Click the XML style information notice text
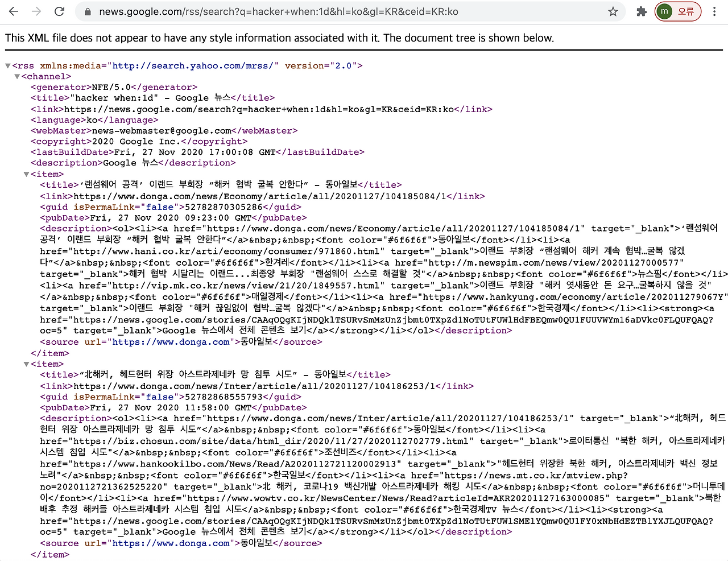 (279, 38)
